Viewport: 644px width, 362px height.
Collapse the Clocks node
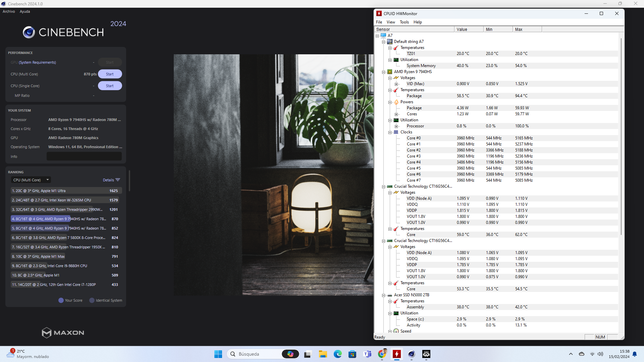(x=390, y=132)
